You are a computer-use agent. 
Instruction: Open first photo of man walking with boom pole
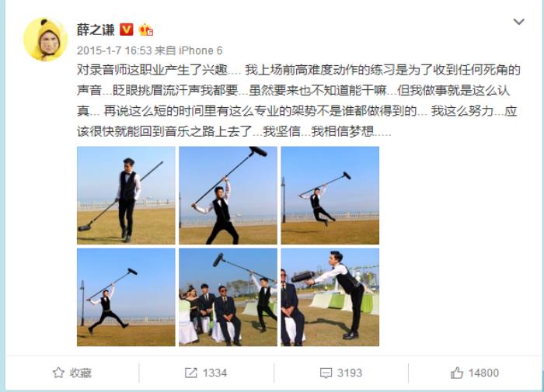coord(126,196)
